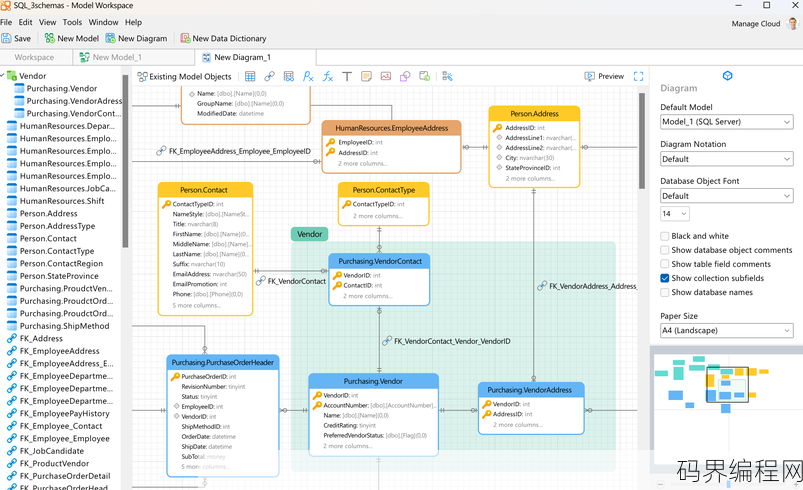Viewport: 803px width, 490px height.
Task: Open the Window menu
Action: point(103,23)
